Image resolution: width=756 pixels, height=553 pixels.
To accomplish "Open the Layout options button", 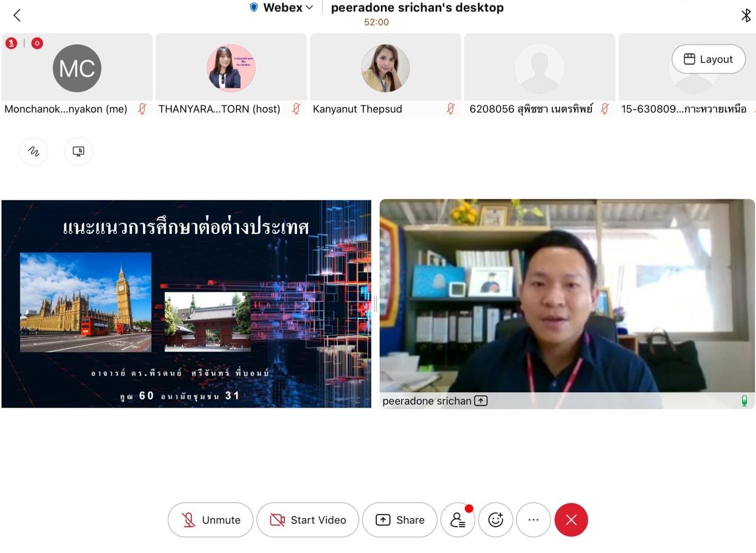I will 708,59.
